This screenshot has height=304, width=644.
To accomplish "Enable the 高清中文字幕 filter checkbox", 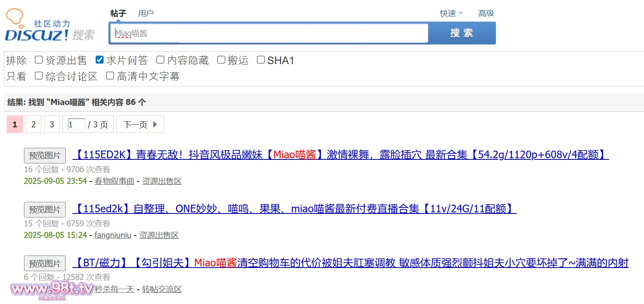I will [x=110, y=76].
